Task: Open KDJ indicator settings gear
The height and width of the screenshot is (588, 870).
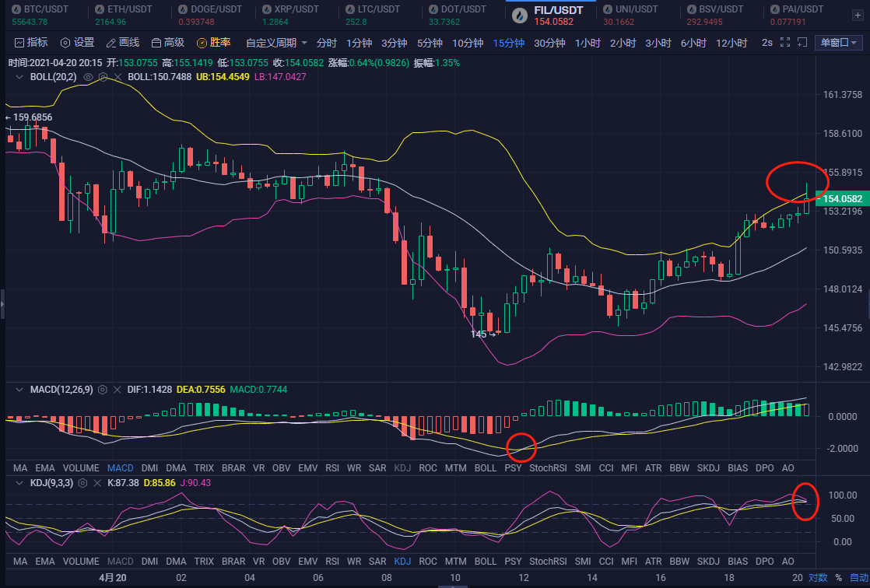Action: 81,483
